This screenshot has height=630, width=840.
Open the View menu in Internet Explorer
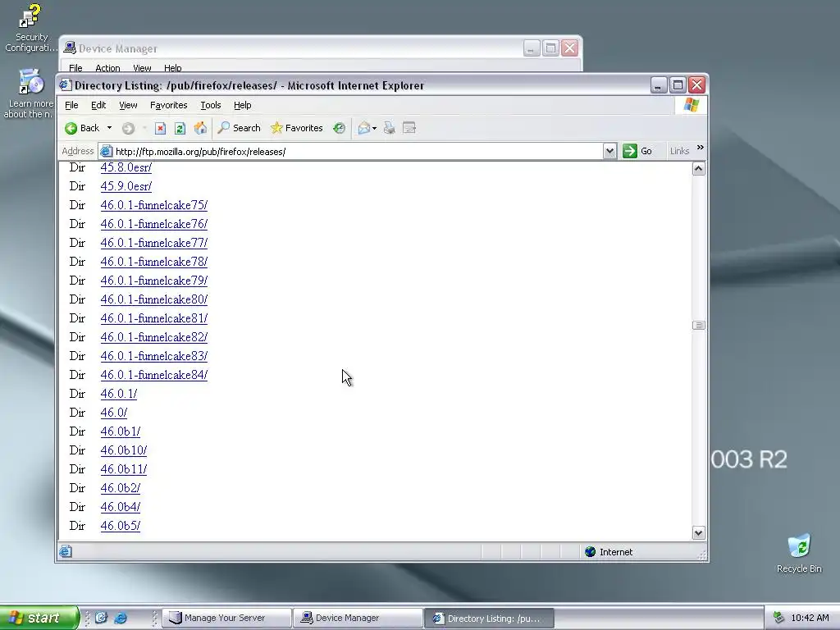[x=128, y=106]
